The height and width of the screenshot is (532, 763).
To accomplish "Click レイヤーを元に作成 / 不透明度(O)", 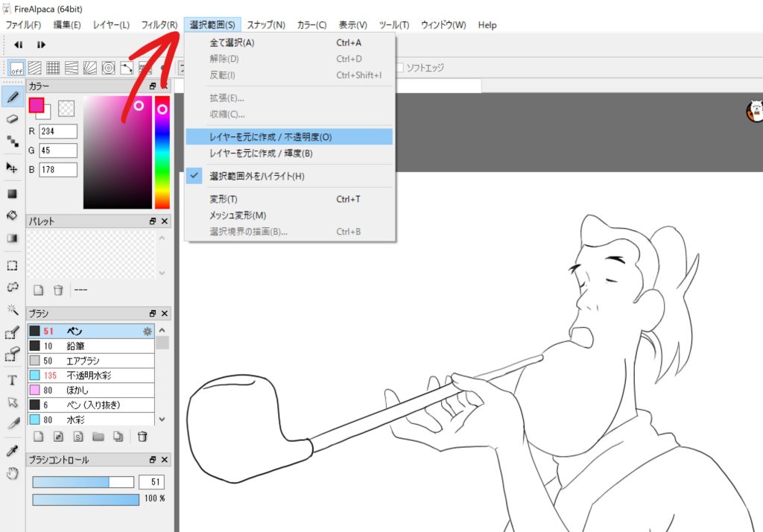I will 270,137.
